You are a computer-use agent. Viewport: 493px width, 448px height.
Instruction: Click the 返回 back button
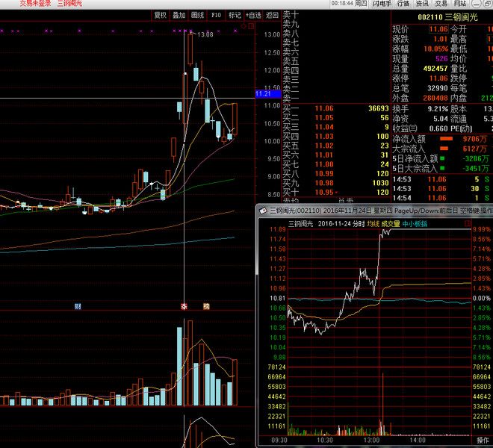point(272,15)
